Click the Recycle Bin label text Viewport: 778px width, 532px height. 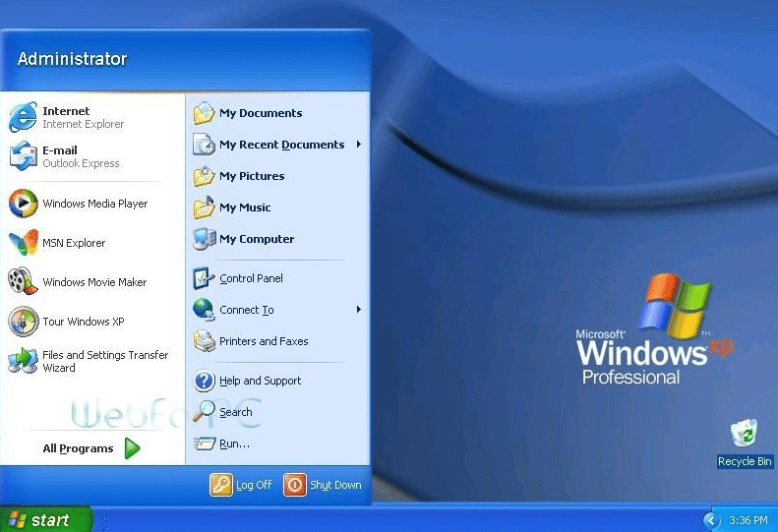(745, 461)
